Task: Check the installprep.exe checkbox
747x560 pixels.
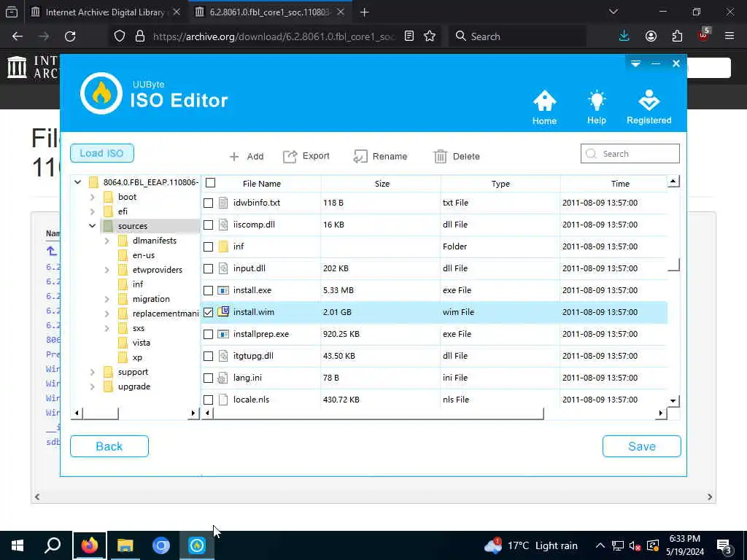Action: [208, 334]
